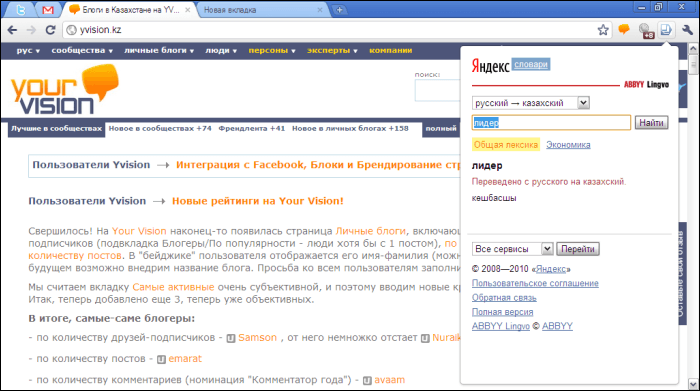Screen dimensions: 700x391
Task: Open the Все сервисы dropdown
Action: pyautogui.click(x=512, y=249)
